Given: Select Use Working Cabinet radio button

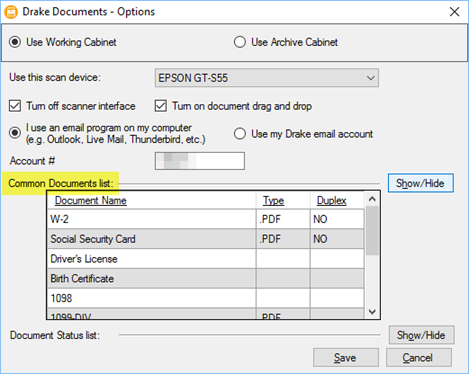Looking at the screenshot, I should pyautogui.click(x=15, y=42).
